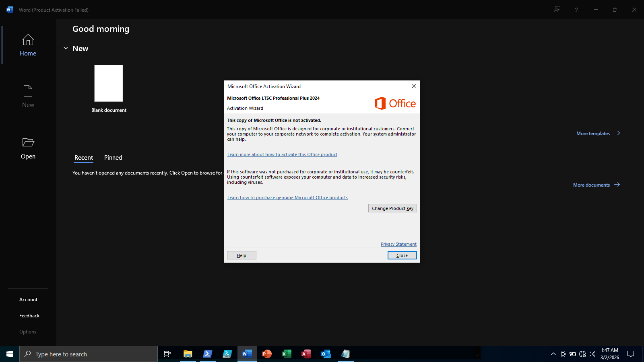Create a Blank document from the thumbnail
Viewport: 644px width, 362px height.
tap(108, 83)
